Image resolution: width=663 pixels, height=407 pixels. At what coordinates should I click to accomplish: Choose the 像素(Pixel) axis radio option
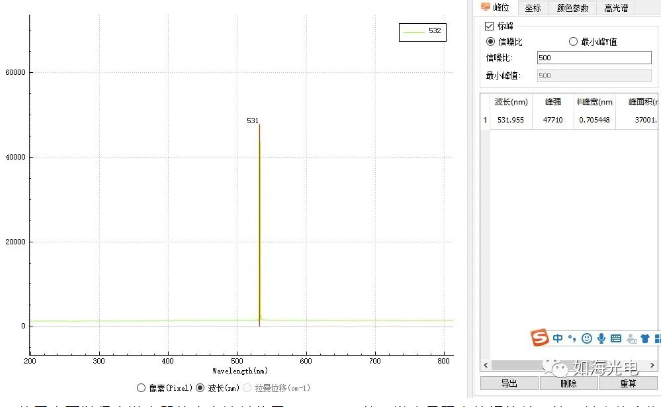point(141,387)
